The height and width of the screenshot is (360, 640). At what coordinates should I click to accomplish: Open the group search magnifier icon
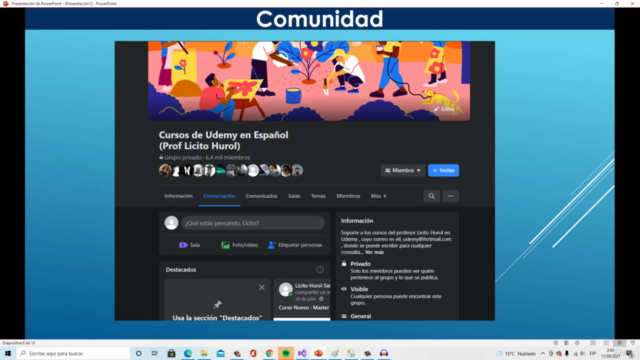pos(431,196)
